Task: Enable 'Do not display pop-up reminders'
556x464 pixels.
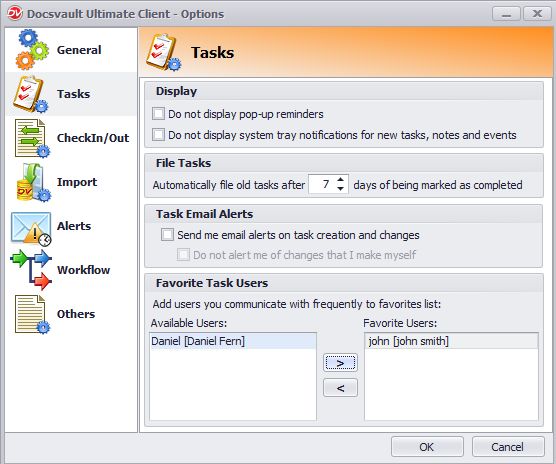Action: 158,114
